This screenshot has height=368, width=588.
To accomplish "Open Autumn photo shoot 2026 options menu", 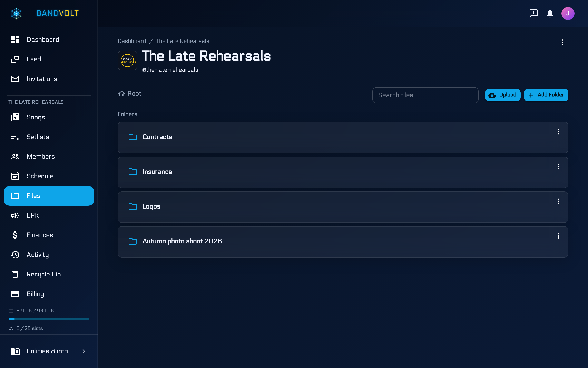I will [558, 236].
